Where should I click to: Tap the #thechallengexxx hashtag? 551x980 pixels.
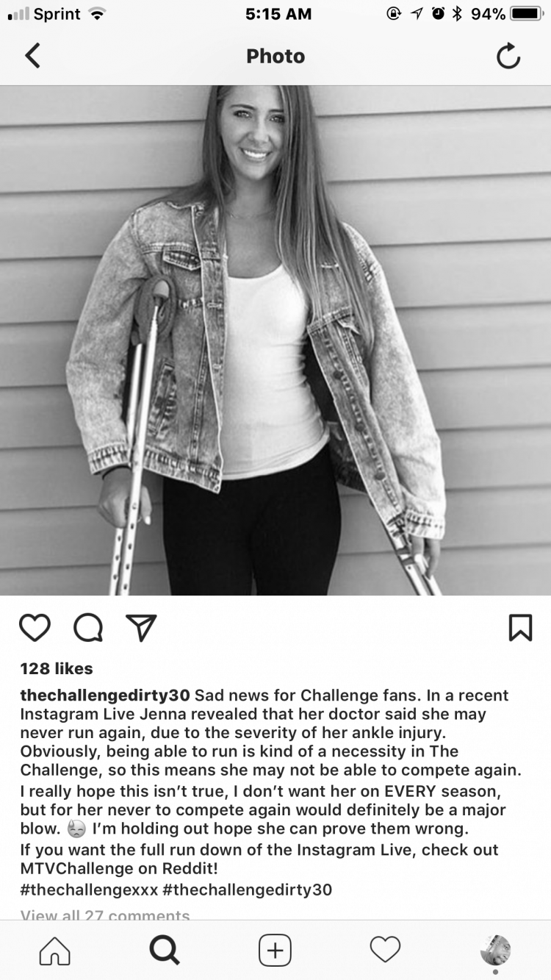pos(89,890)
